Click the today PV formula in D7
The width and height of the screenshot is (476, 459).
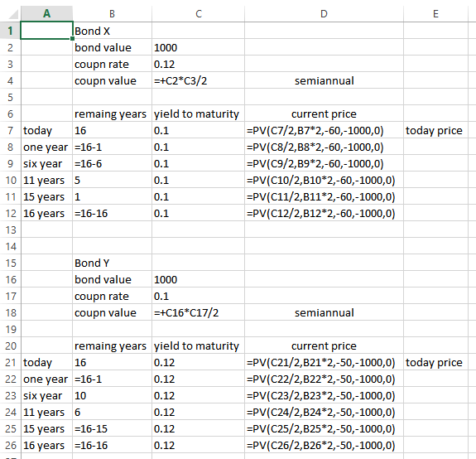[324, 130]
